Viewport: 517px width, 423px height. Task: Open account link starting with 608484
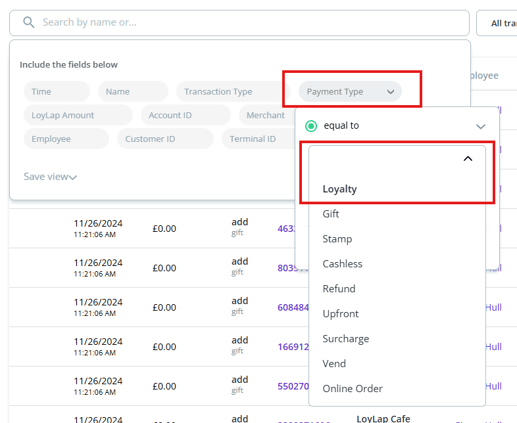[x=293, y=307]
